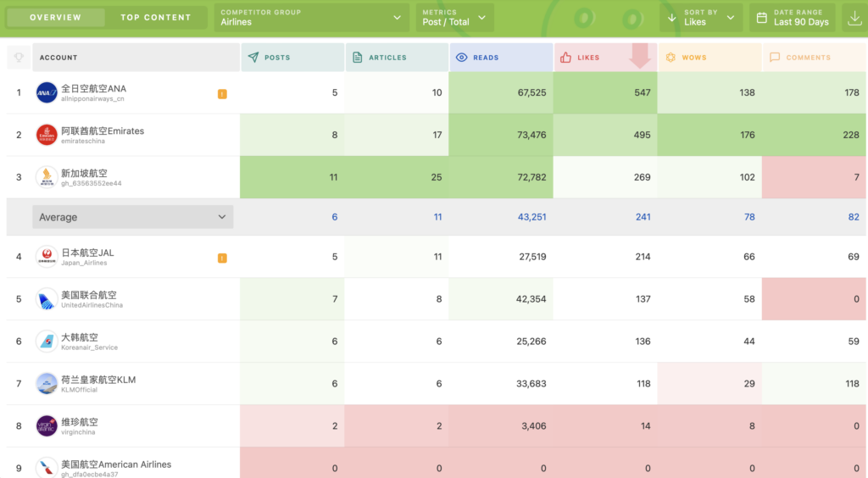The image size is (868, 478).
Task: Open the 大韩航空 account
Action: click(x=79, y=337)
